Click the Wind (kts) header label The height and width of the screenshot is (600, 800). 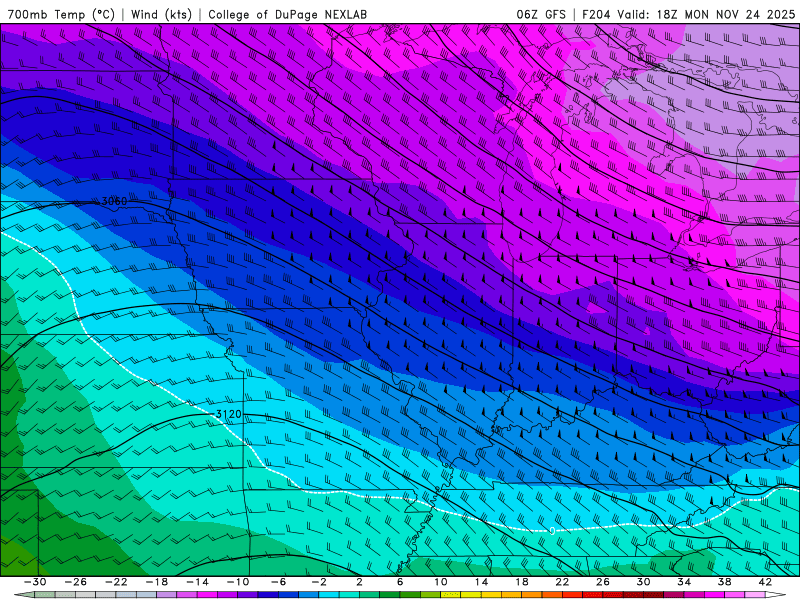tap(161, 14)
